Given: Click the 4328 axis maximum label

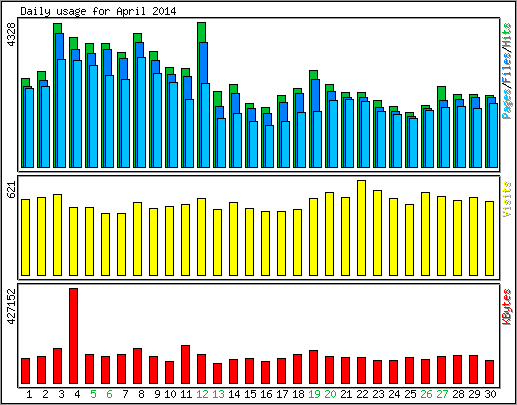Looking at the screenshot, I should click(x=11, y=35).
